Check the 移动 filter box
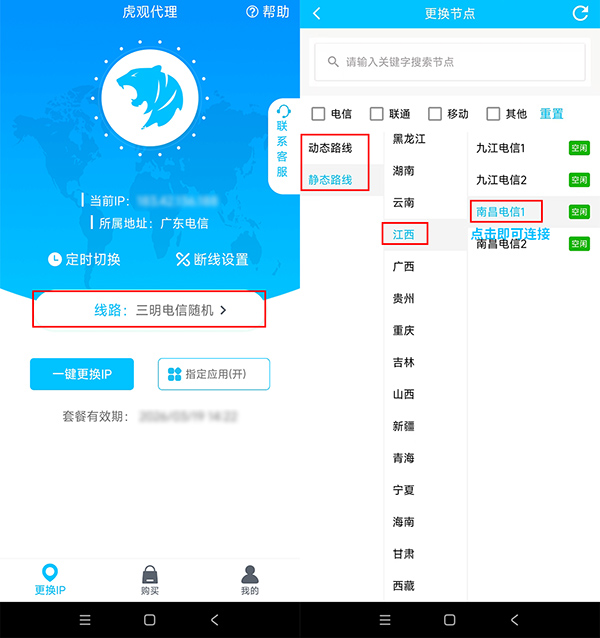Image resolution: width=600 pixels, height=638 pixels. (435, 114)
